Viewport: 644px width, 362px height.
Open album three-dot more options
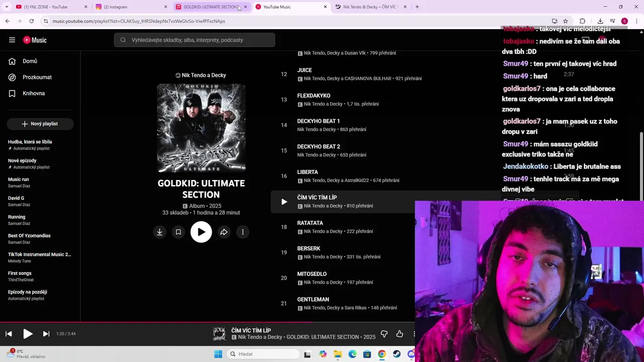[243, 232]
